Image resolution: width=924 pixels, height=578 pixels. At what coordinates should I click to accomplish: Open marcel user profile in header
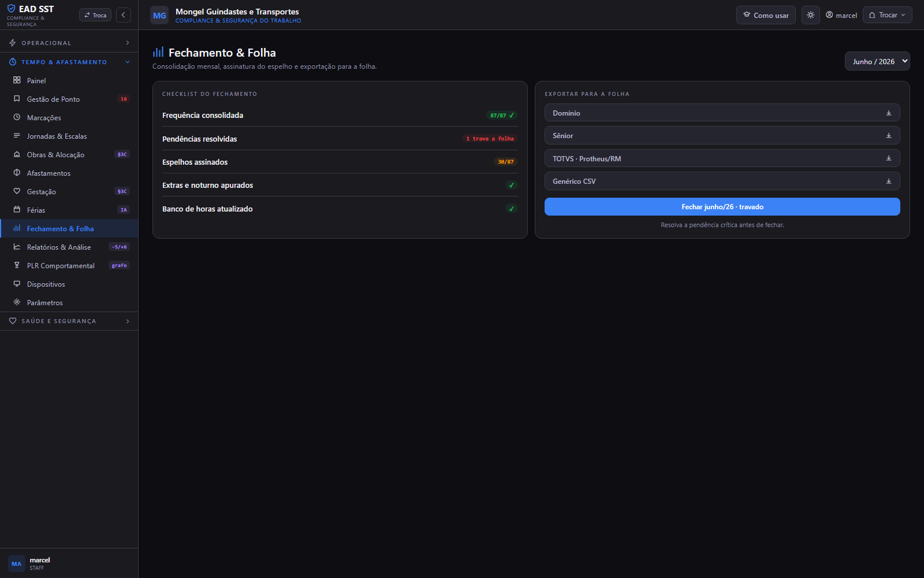pyautogui.click(x=841, y=15)
